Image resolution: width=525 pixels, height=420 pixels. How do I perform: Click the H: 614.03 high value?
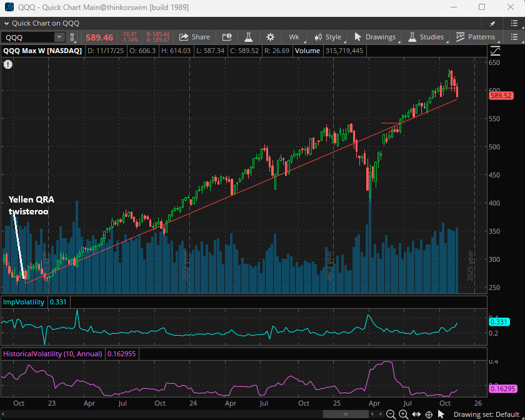[176, 51]
